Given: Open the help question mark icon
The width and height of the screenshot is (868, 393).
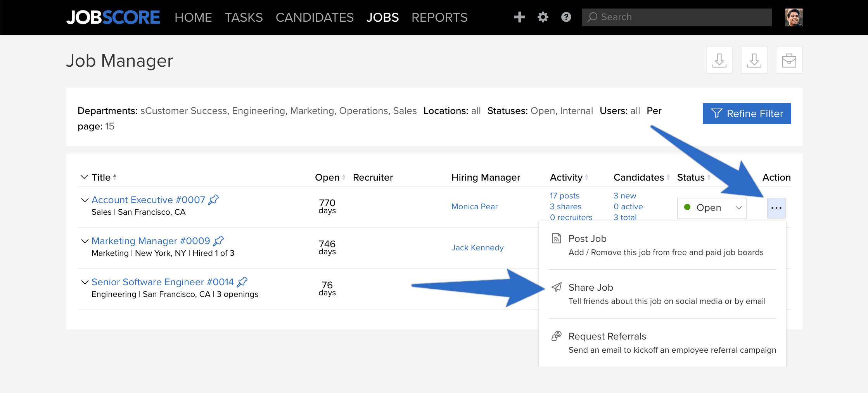Looking at the screenshot, I should (x=566, y=17).
